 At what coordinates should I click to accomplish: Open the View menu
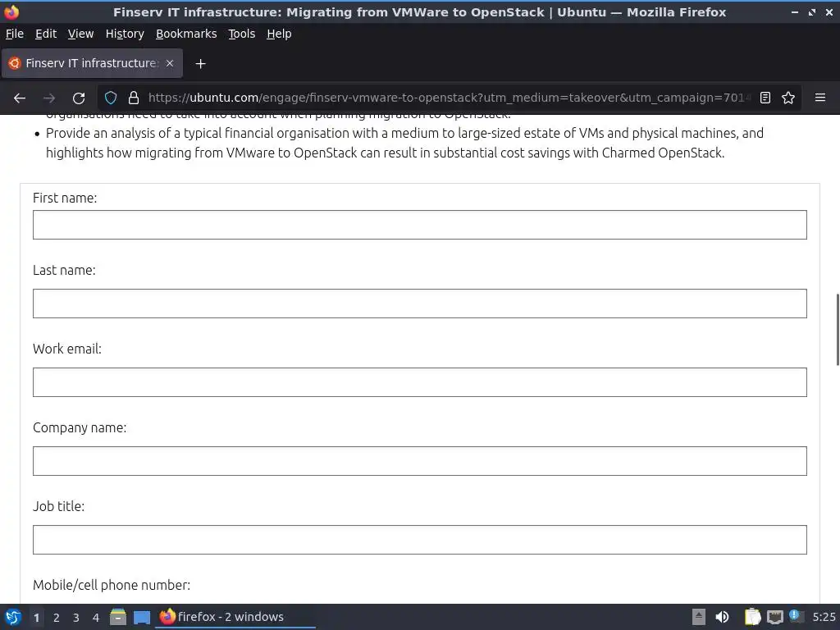pos(81,34)
